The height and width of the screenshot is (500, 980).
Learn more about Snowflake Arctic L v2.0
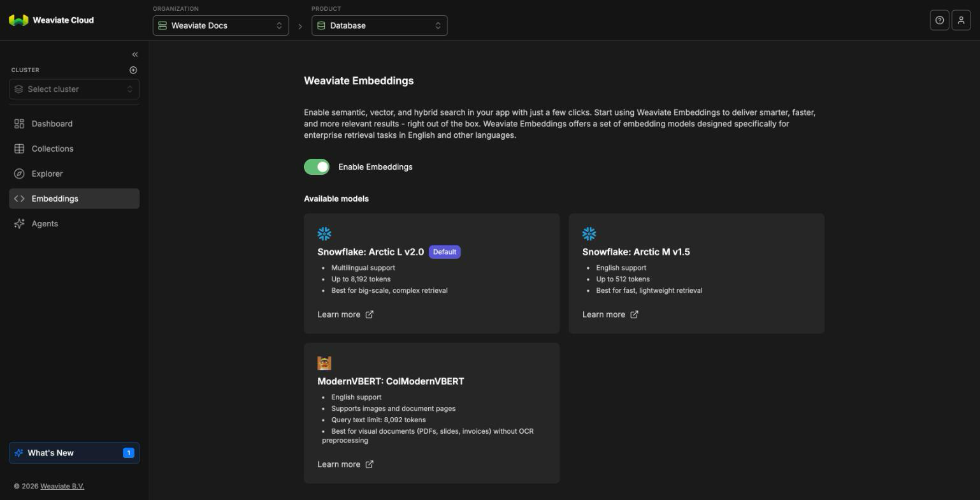[x=345, y=314]
